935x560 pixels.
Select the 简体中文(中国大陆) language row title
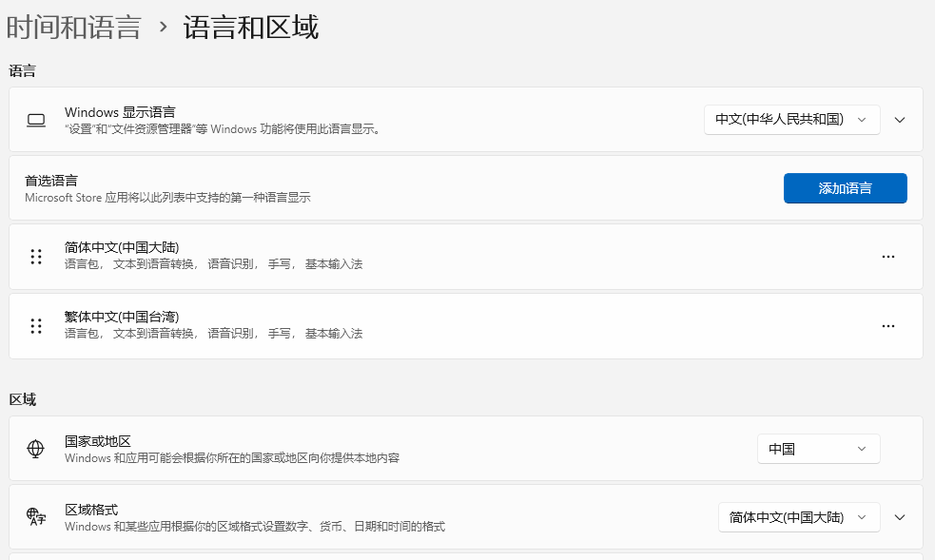(122, 247)
